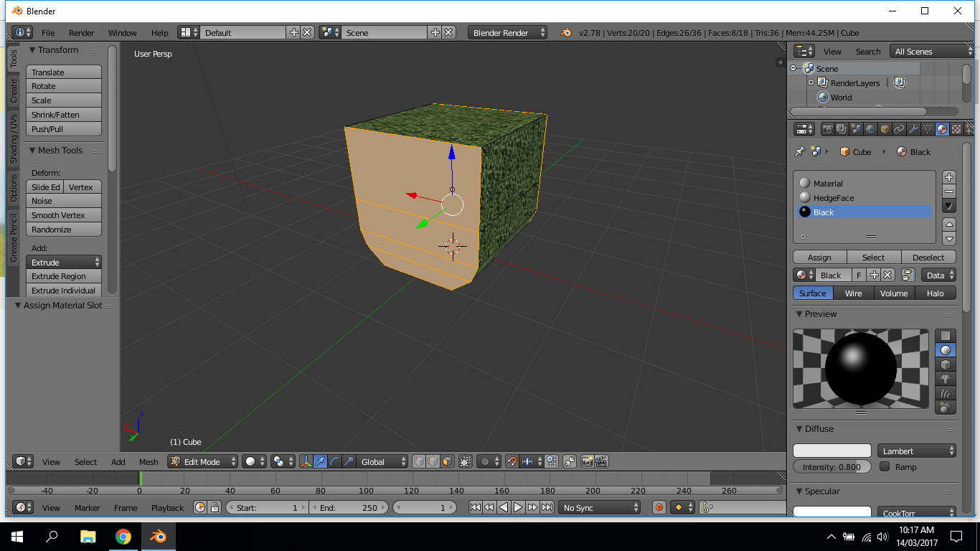This screenshot has height=551, width=980.
Task: Collapse the Transform panel header
Action: 32,50
